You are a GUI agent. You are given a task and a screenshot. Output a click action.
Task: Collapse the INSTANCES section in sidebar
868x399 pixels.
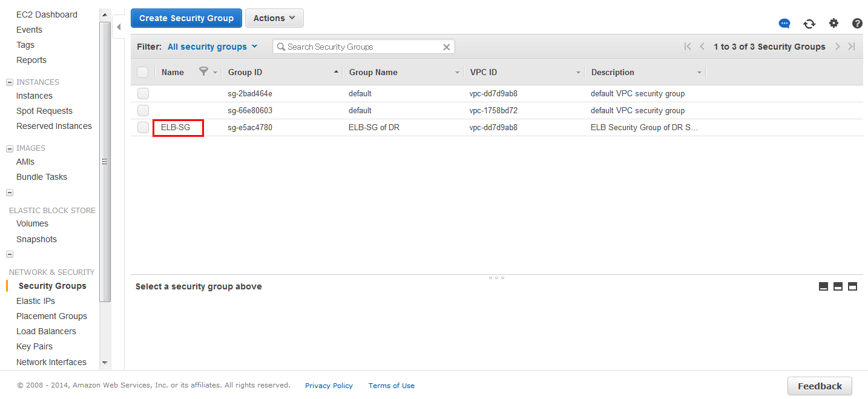10,82
